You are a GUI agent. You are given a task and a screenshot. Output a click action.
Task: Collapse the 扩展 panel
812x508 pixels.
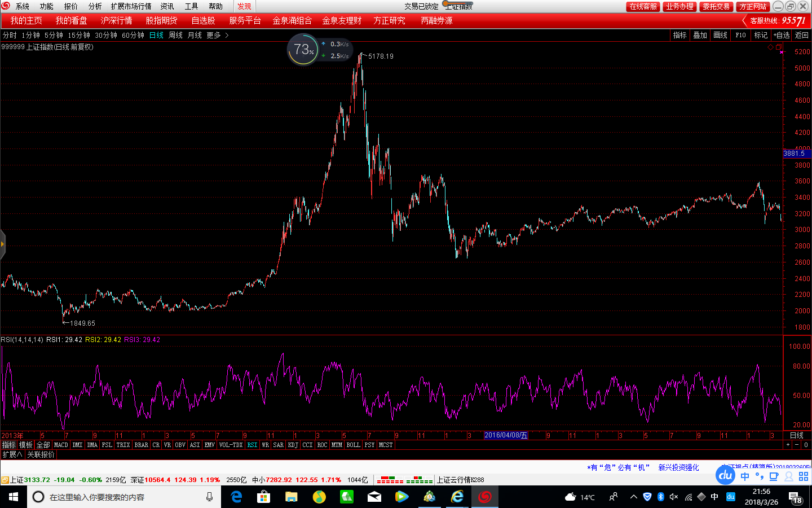(x=12, y=454)
